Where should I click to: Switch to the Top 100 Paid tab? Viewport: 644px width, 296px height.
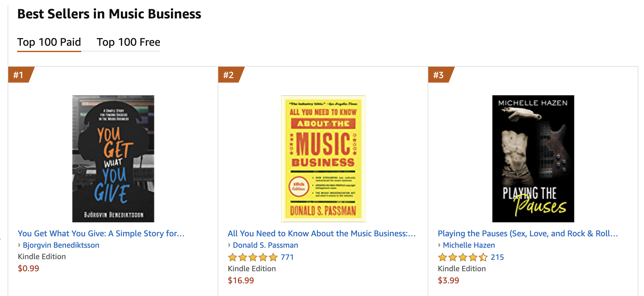point(49,42)
